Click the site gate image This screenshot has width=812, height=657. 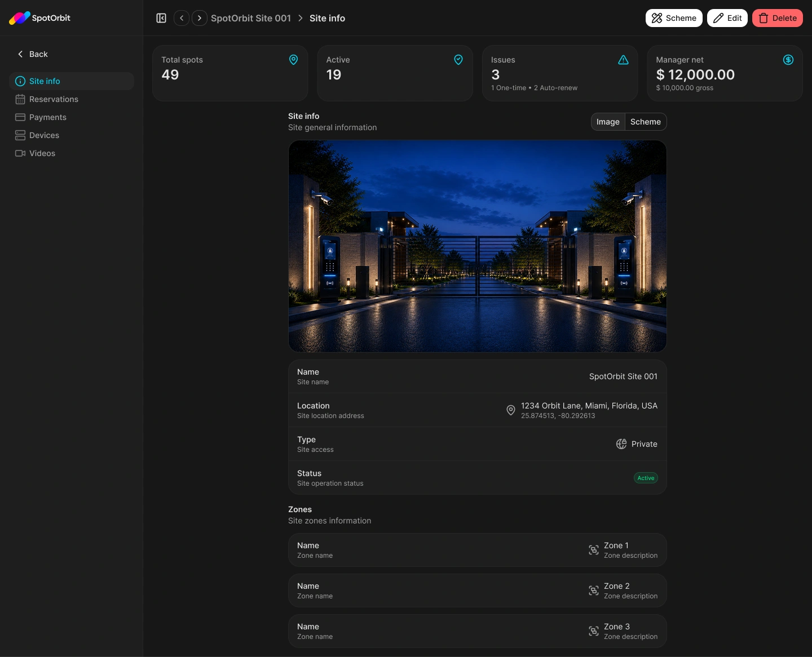478,246
